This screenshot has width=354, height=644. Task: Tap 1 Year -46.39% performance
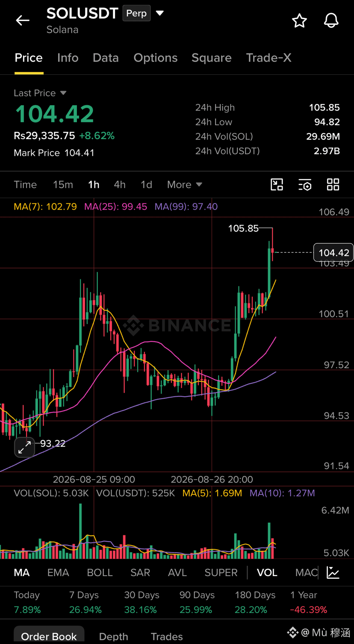pyautogui.click(x=308, y=602)
